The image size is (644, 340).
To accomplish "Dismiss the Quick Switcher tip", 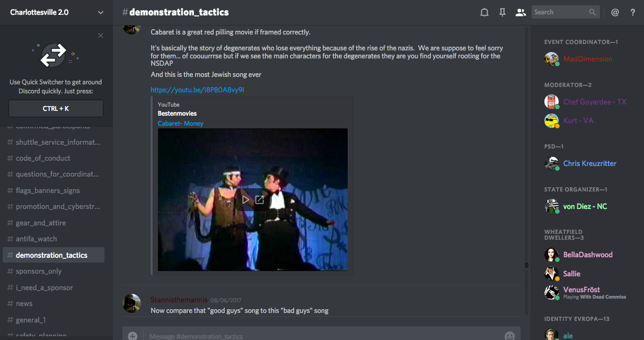I will pyautogui.click(x=101, y=36).
